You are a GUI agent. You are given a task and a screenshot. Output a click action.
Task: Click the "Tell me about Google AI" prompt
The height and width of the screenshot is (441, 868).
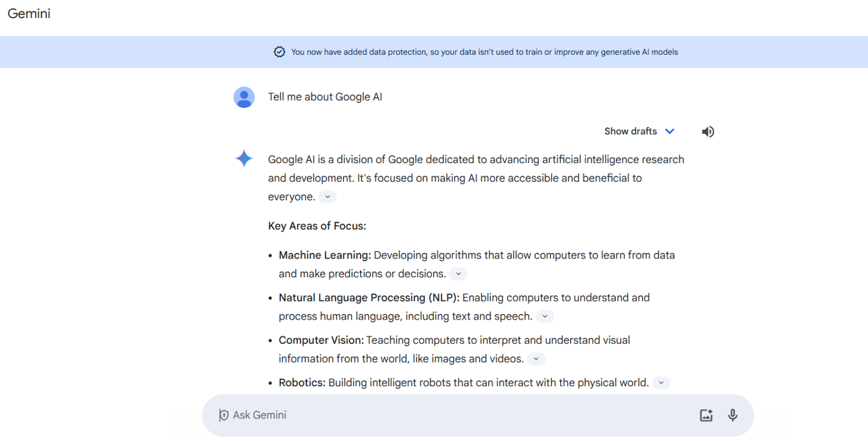tap(325, 97)
